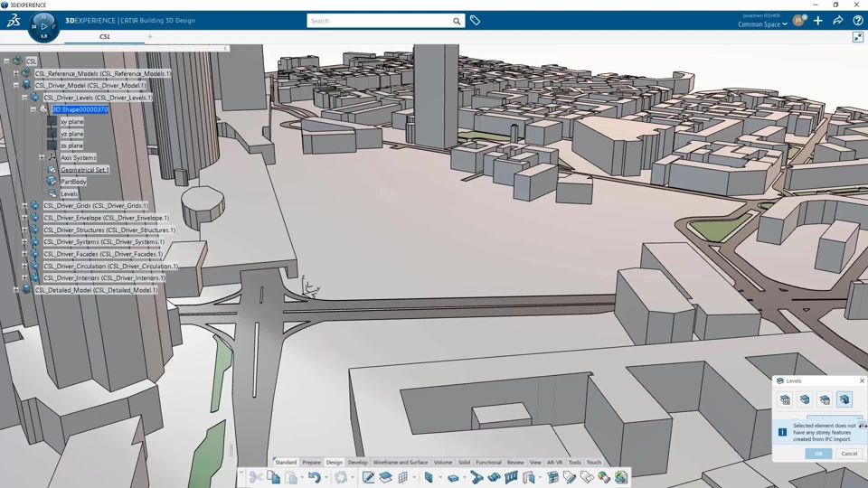Click the Update cycle icon in the toolbar

pos(341,477)
